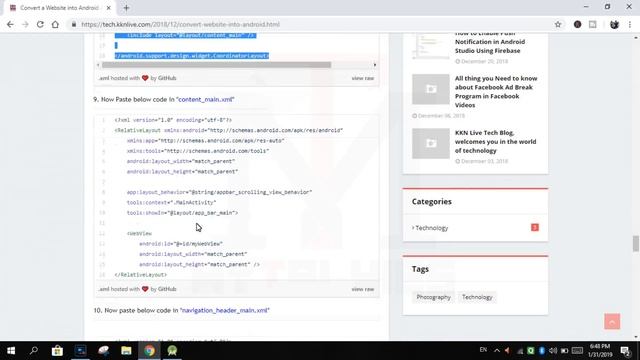640x360 pixels.
Task: Open the volume control in tray
Action: 553,351
